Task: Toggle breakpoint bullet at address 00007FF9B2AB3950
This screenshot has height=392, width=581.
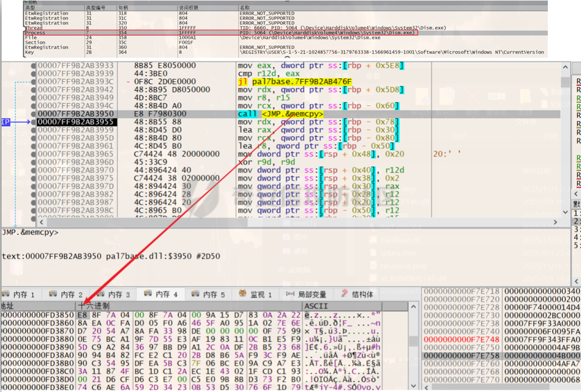Action: [34, 114]
